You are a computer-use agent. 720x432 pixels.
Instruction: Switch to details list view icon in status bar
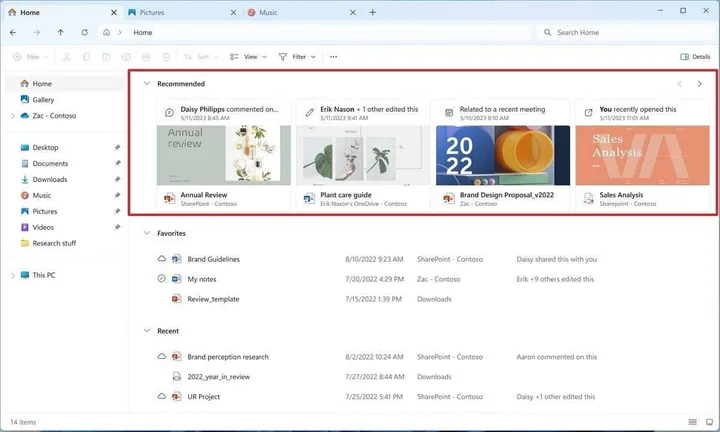click(x=691, y=423)
